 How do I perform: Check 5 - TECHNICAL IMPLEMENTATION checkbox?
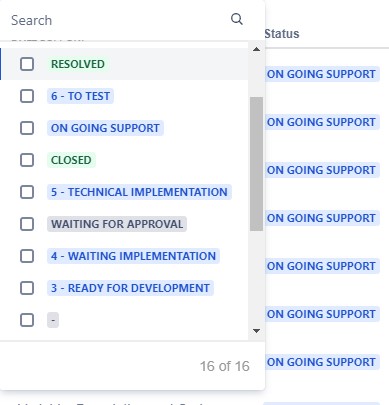point(27,192)
